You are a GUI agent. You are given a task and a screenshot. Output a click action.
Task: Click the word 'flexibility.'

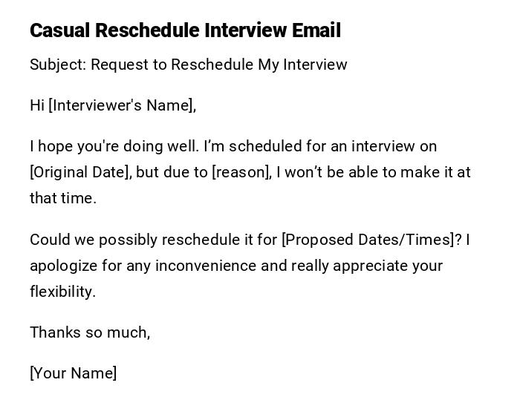click(x=63, y=292)
